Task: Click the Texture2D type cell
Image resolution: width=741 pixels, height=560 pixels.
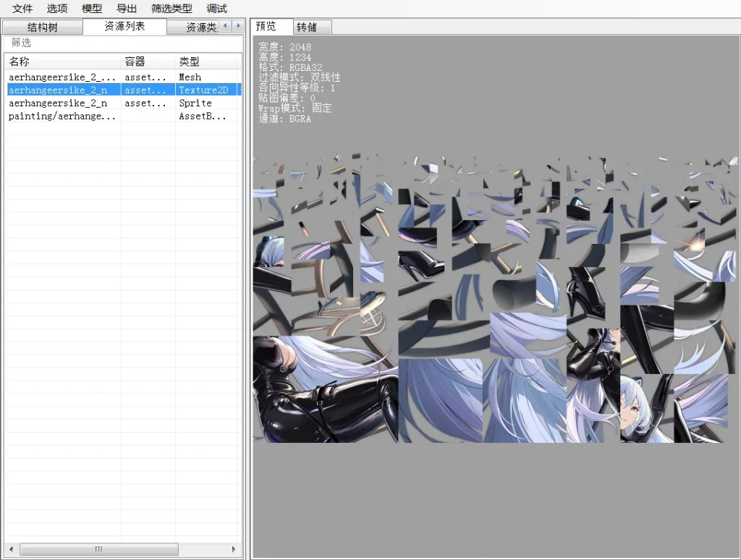Action: point(203,90)
